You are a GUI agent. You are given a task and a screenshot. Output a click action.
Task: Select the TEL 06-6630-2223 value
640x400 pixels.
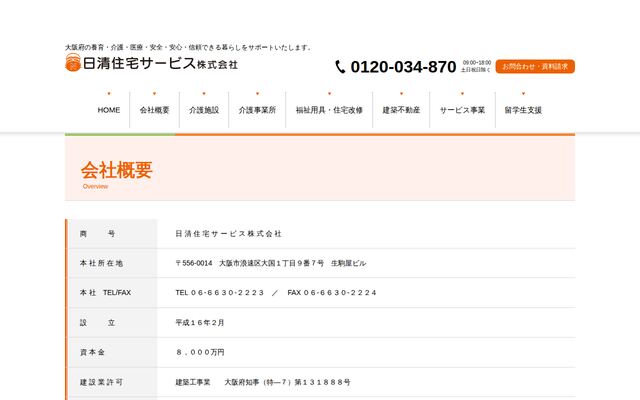click(x=220, y=293)
